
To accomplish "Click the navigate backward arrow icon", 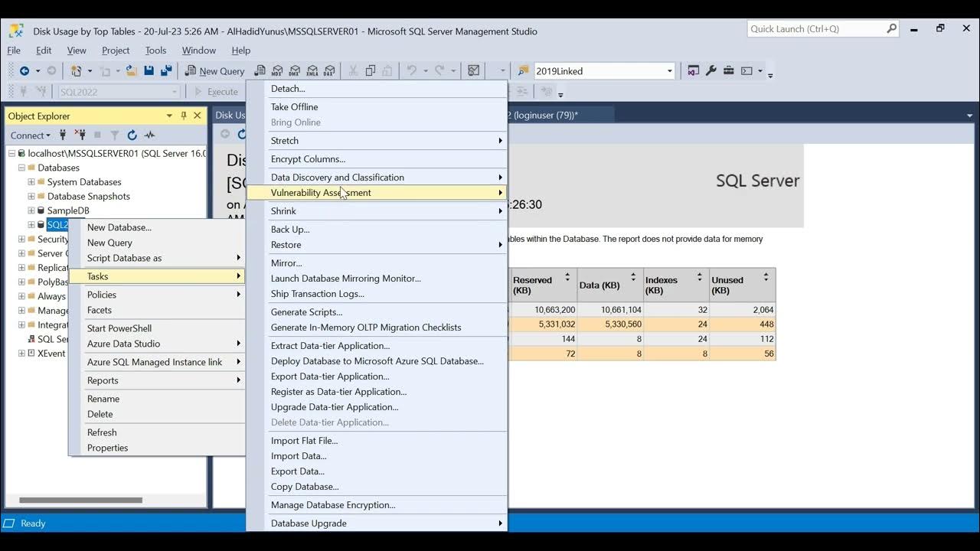I will (24, 71).
